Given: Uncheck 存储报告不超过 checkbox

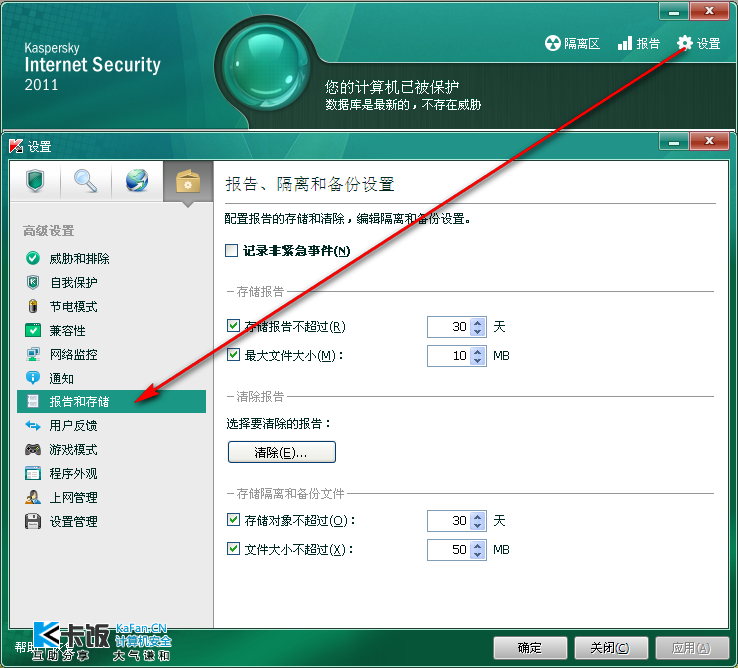Looking at the screenshot, I should point(233,326).
